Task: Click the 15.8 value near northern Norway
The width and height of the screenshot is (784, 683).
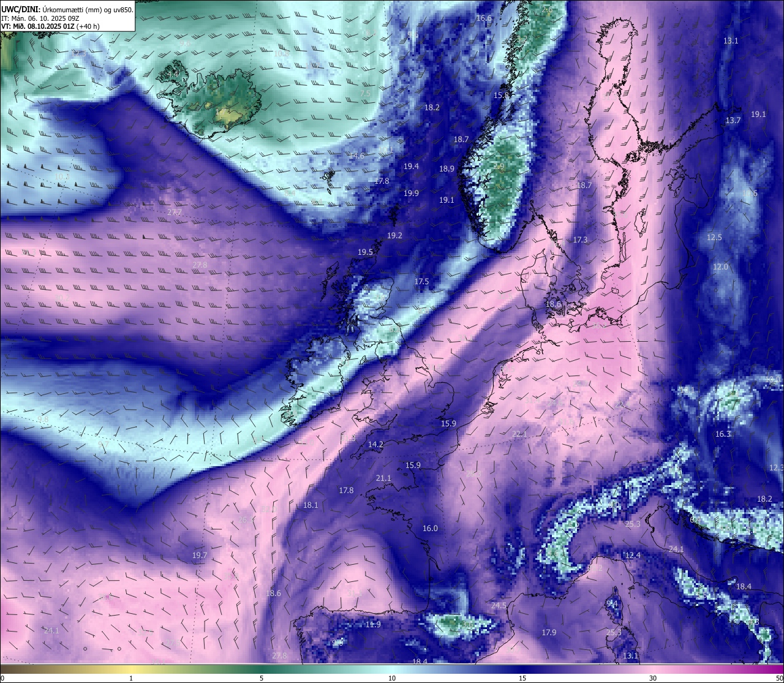Action: click(x=502, y=96)
